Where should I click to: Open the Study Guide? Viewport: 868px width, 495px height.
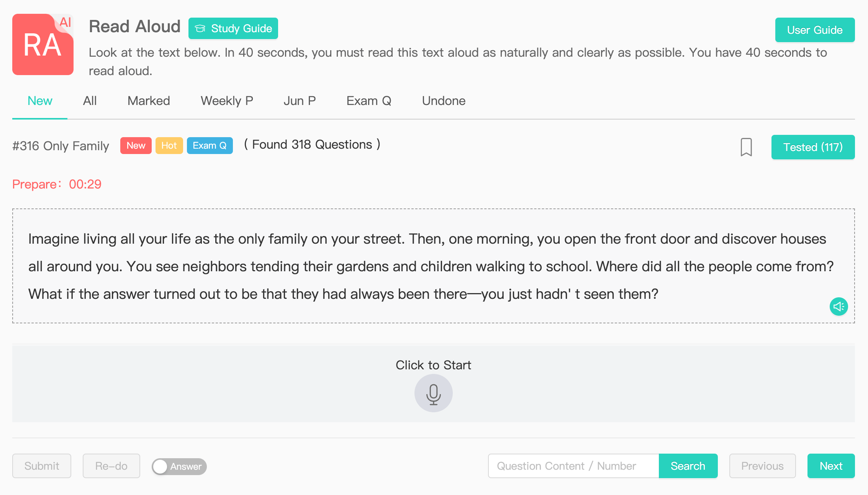point(233,28)
